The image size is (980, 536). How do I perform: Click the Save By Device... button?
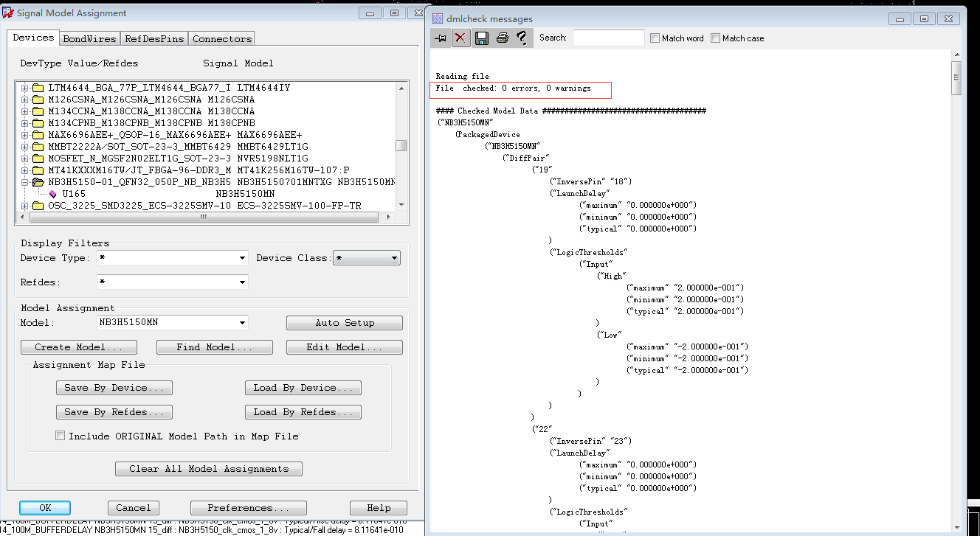(114, 388)
